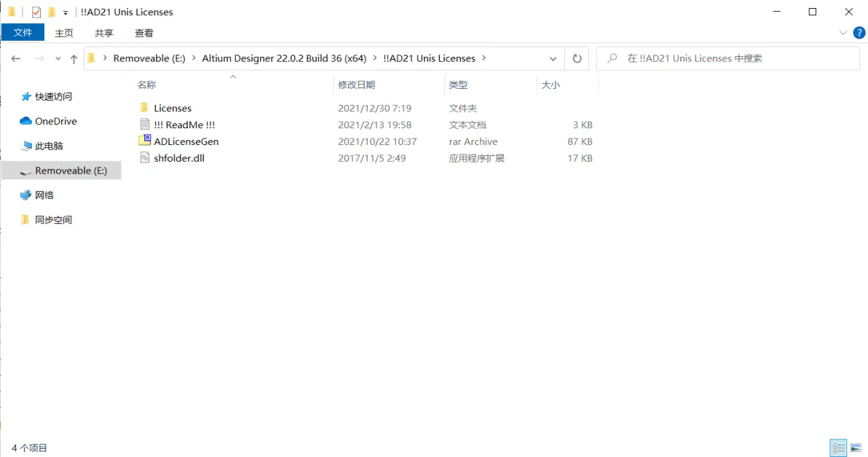868x457 pixels.
Task: Click the magnifier icon in search box
Action: [612, 58]
